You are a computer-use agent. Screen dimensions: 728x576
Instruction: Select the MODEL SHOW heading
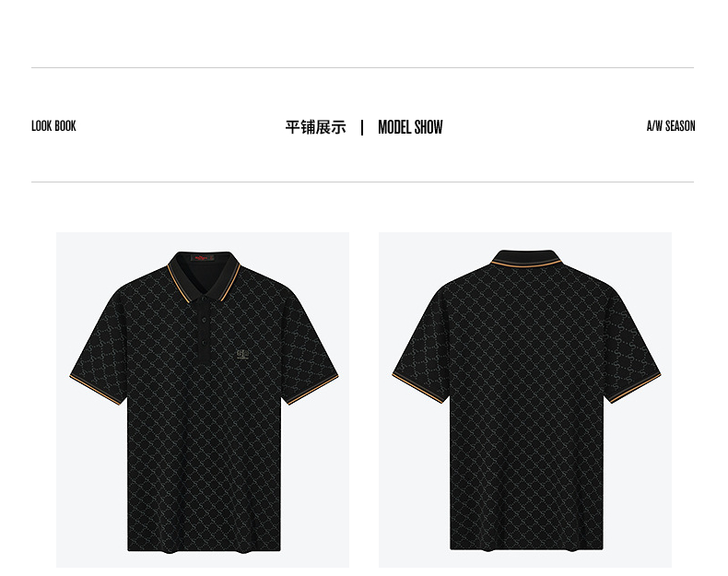410,127
